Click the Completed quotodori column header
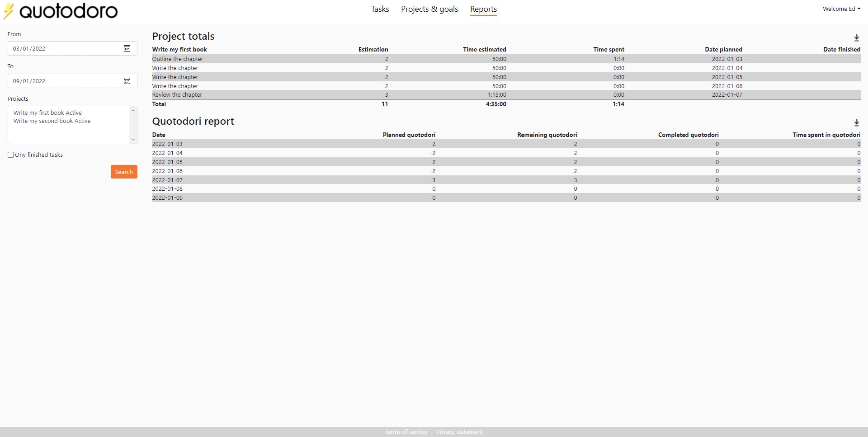The width and height of the screenshot is (868, 437). pos(688,135)
